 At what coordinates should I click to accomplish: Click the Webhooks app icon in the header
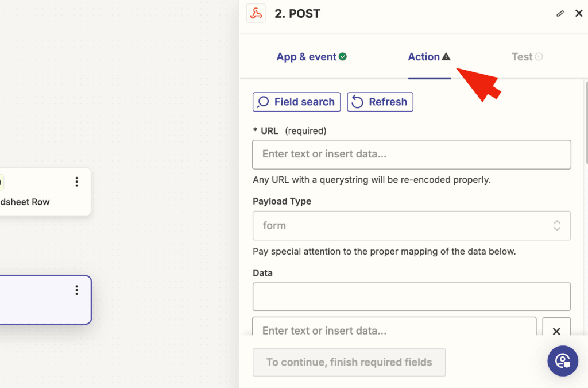coord(256,13)
